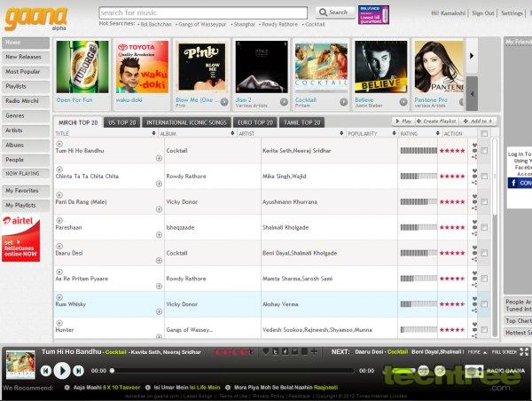Email the current track from player bar
Image resolution: width=532 pixels, height=401 pixels.
click(295, 352)
